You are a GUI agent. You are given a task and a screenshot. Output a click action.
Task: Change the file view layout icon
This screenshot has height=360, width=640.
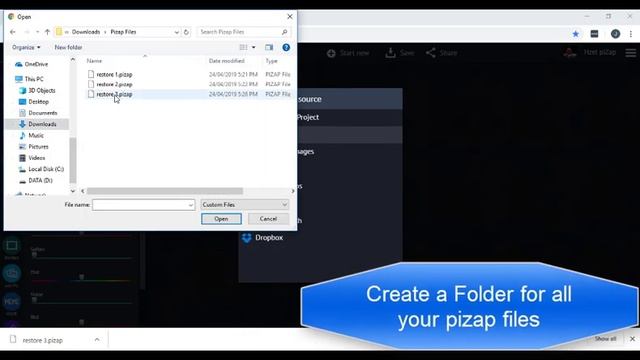coord(243,47)
